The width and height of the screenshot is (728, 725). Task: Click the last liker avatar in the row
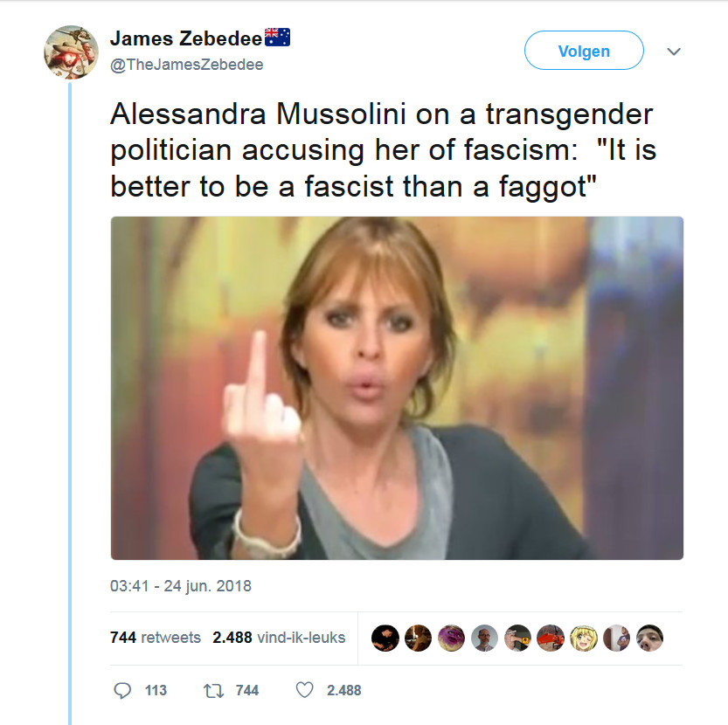tap(649, 638)
